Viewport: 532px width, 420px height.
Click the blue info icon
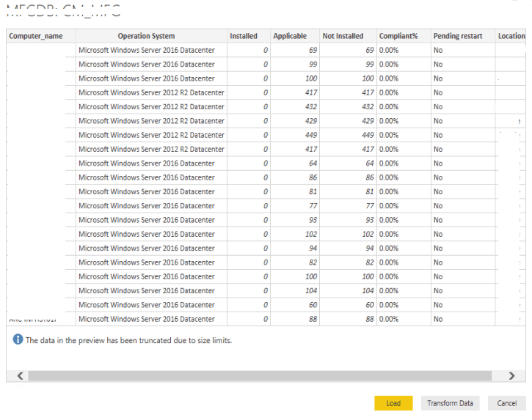pyautogui.click(x=18, y=339)
